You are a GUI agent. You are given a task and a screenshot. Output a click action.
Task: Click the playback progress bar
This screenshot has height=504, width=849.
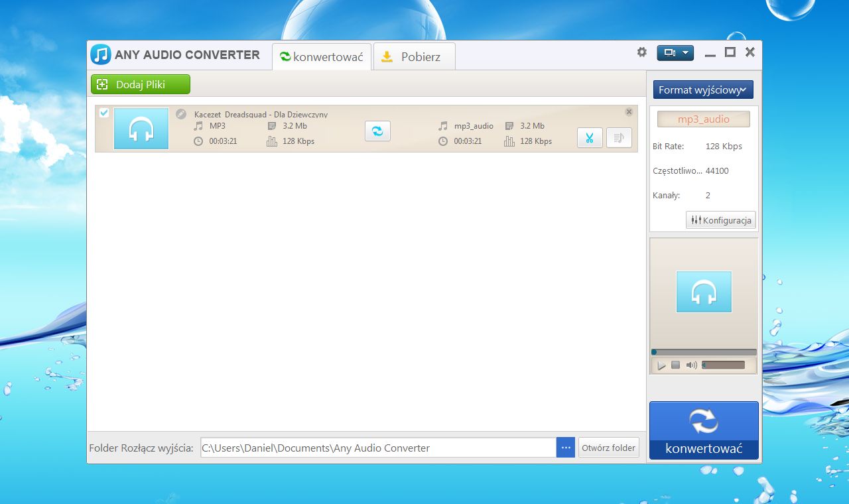(x=704, y=352)
